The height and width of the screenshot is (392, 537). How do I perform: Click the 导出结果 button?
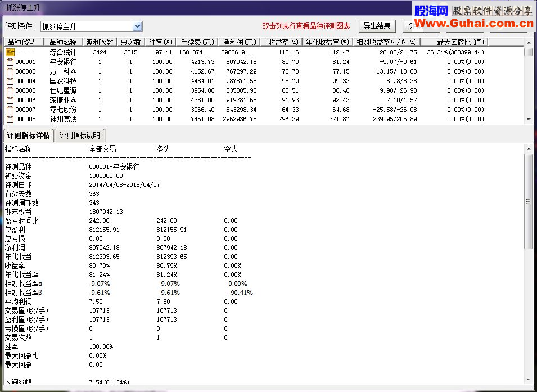pos(377,26)
